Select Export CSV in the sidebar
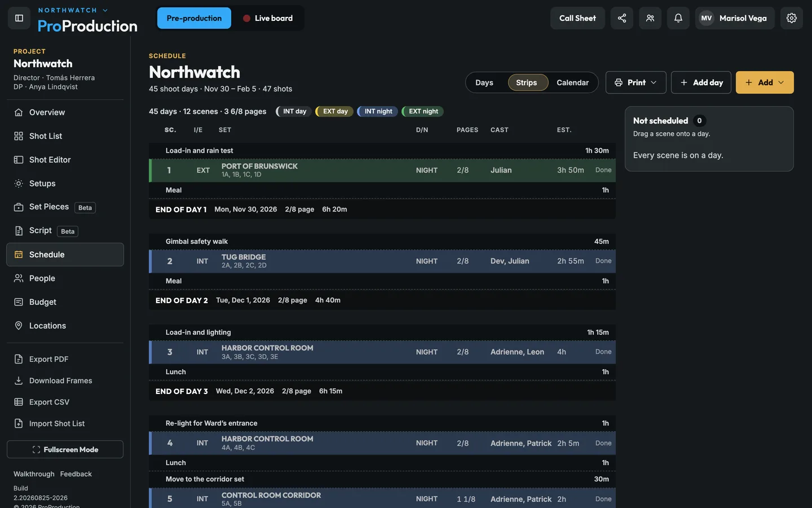The image size is (812, 508). pyautogui.click(x=65, y=402)
